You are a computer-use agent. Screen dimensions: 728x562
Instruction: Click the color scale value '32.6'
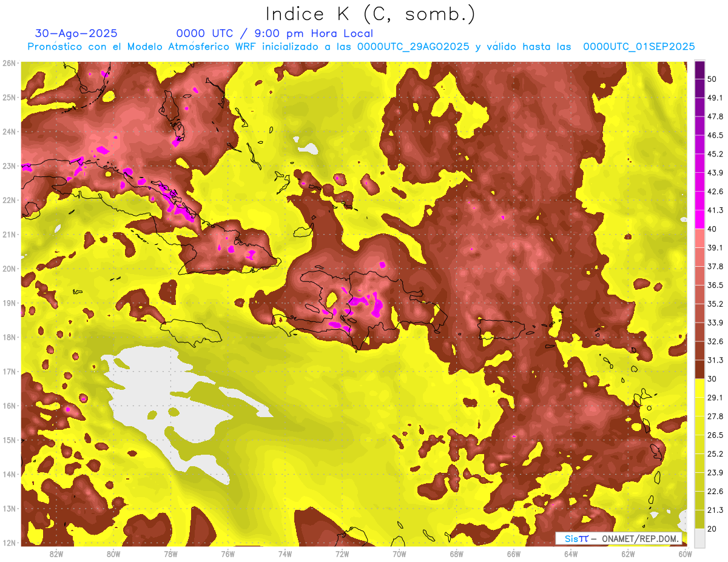(x=715, y=341)
